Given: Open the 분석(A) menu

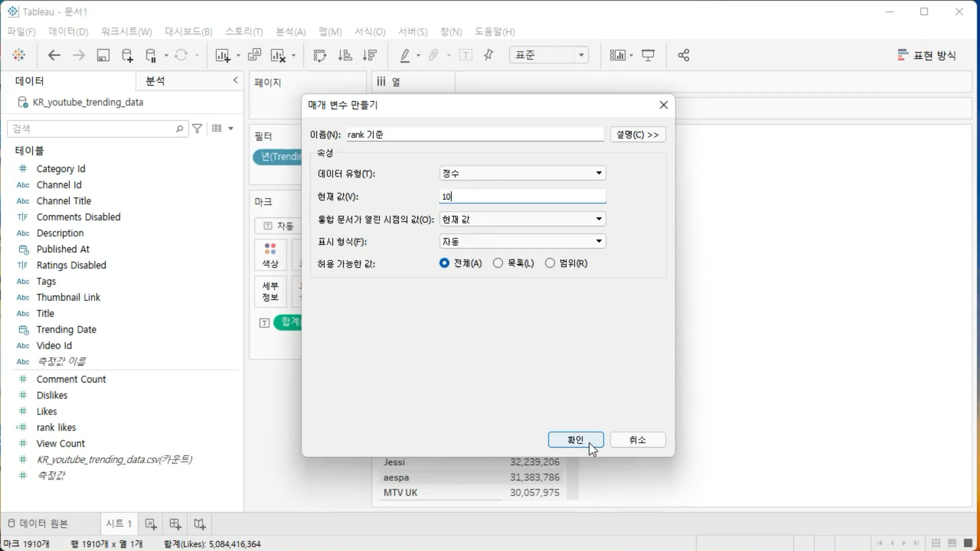Looking at the screenshot, I should 290,32.
